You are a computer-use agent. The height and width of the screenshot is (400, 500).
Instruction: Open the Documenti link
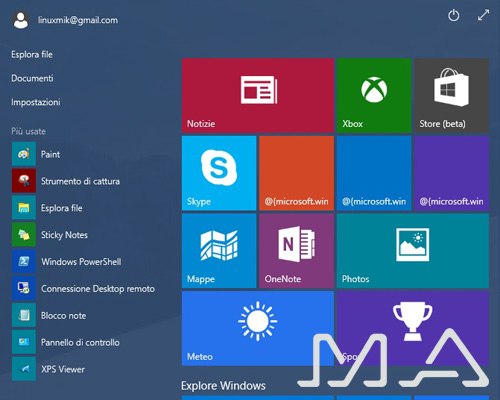(x=32, y=78)
